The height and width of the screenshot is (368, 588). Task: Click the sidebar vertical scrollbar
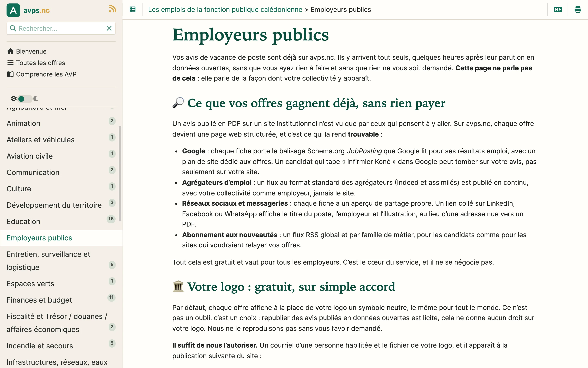pyautogui.click(x=120, y=174)
